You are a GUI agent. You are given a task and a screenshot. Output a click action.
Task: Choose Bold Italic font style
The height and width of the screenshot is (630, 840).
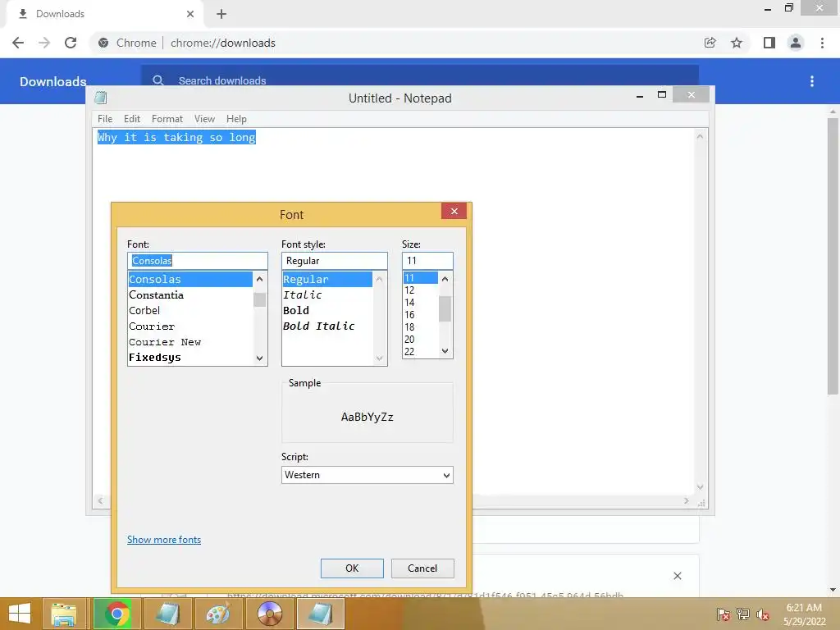tap(327, 326)
